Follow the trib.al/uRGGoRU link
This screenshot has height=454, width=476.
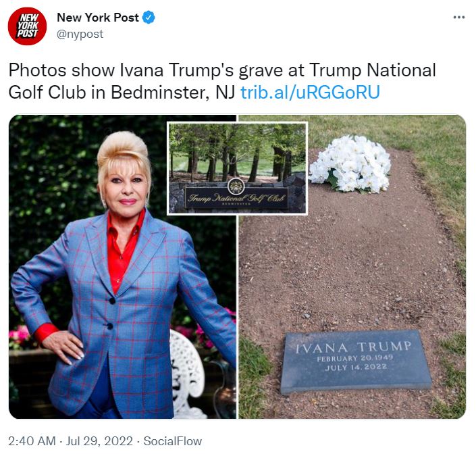click(x=310, y=93)
